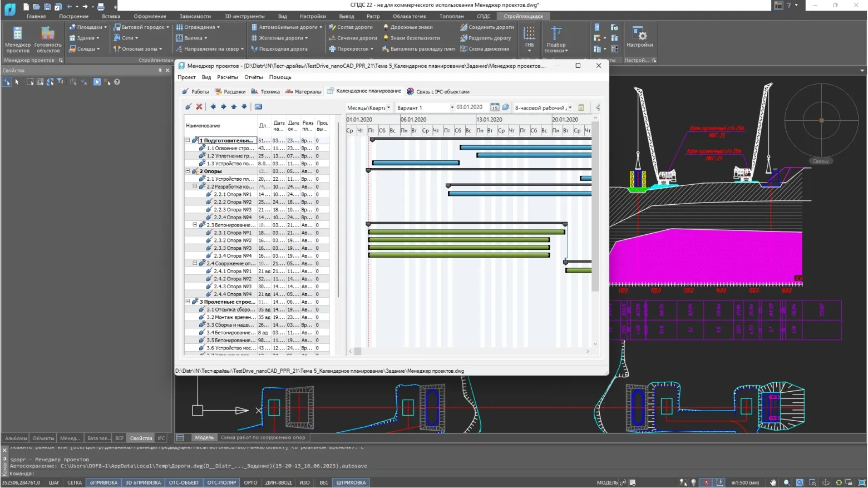Collapse 2.3 Бетонирование tree node
Image resolution: width=868 pixels, height=488 pixels.
coord(195,225)
